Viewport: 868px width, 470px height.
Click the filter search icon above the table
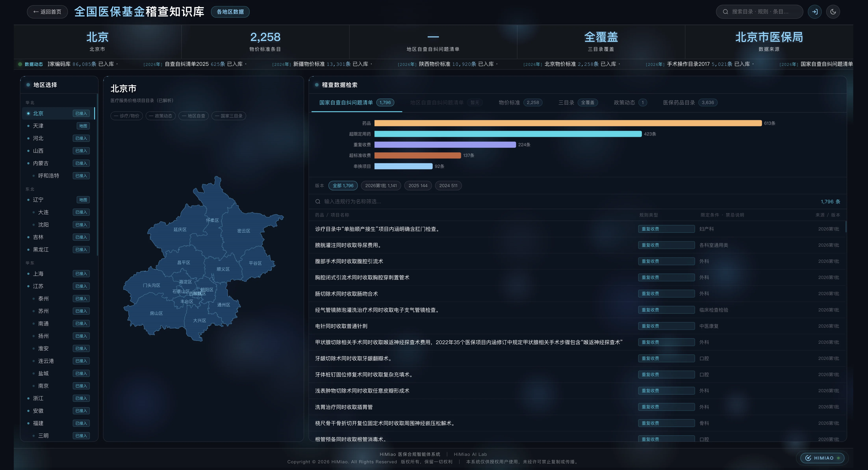pyautogui.click(x=318, y=202)
